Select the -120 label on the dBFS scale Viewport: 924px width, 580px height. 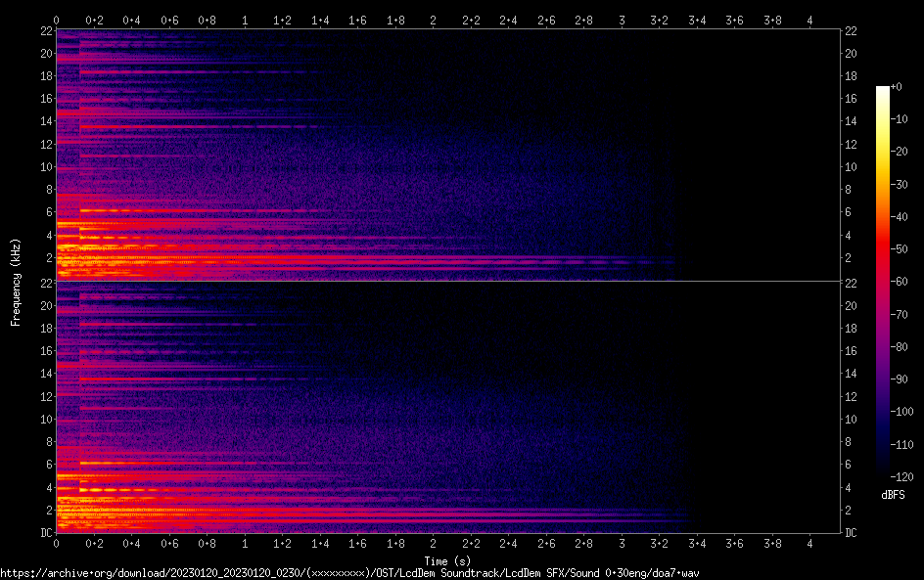click(901, 477)
